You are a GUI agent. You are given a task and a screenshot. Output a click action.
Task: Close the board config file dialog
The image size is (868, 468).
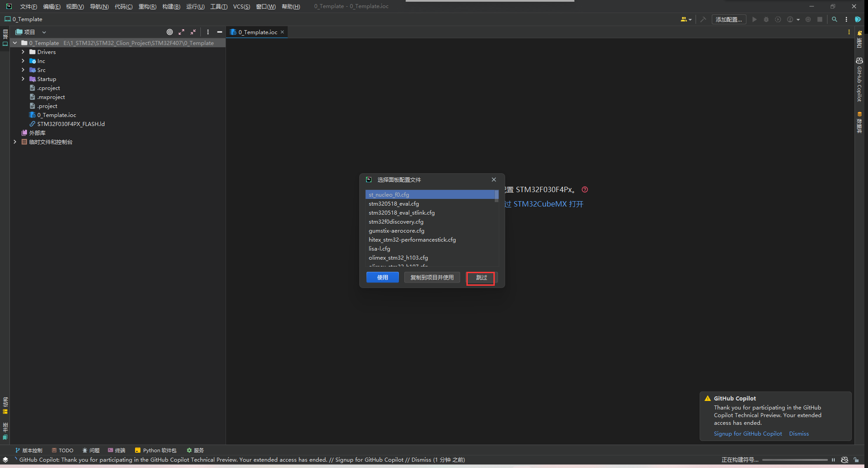(x=494, y=180)
